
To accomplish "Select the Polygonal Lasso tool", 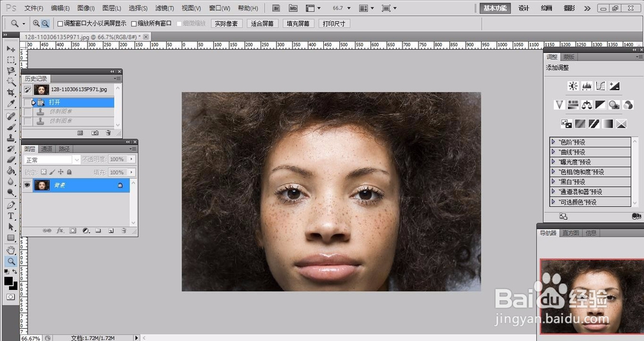I will pyautogui.click(x=11, y=71).
